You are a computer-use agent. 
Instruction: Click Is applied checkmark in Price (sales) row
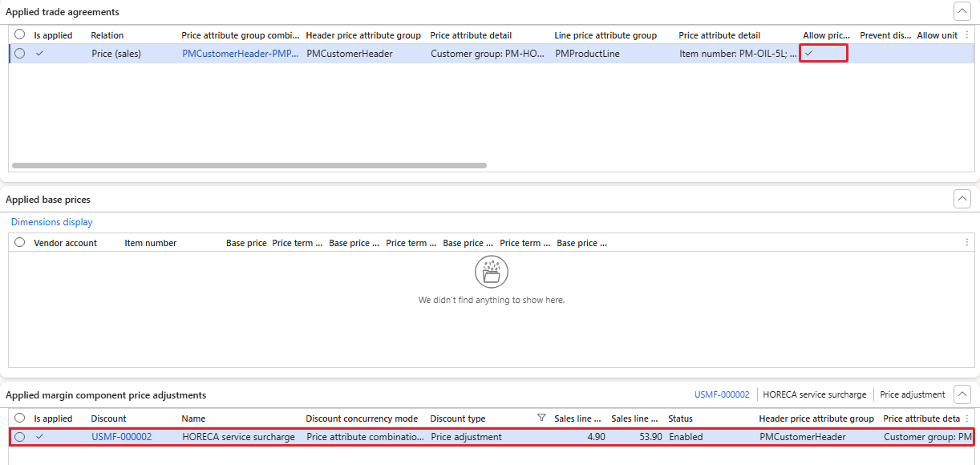point(39,54)
